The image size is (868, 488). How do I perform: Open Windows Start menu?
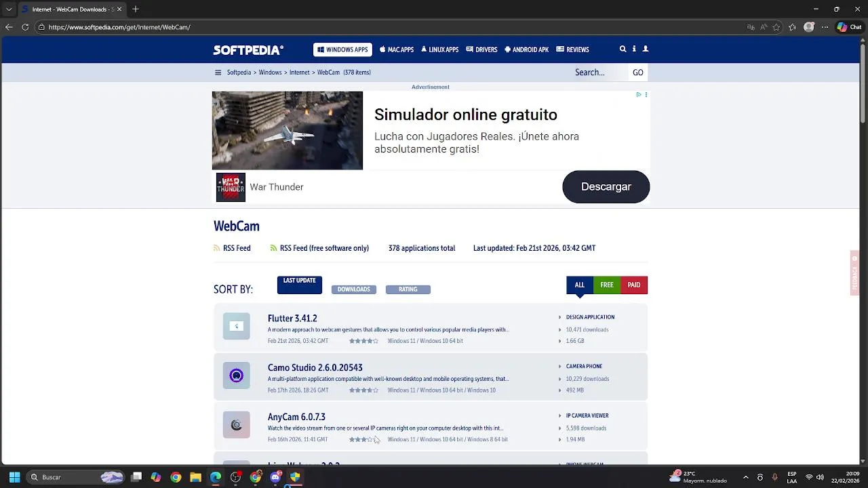click(14, 477)
